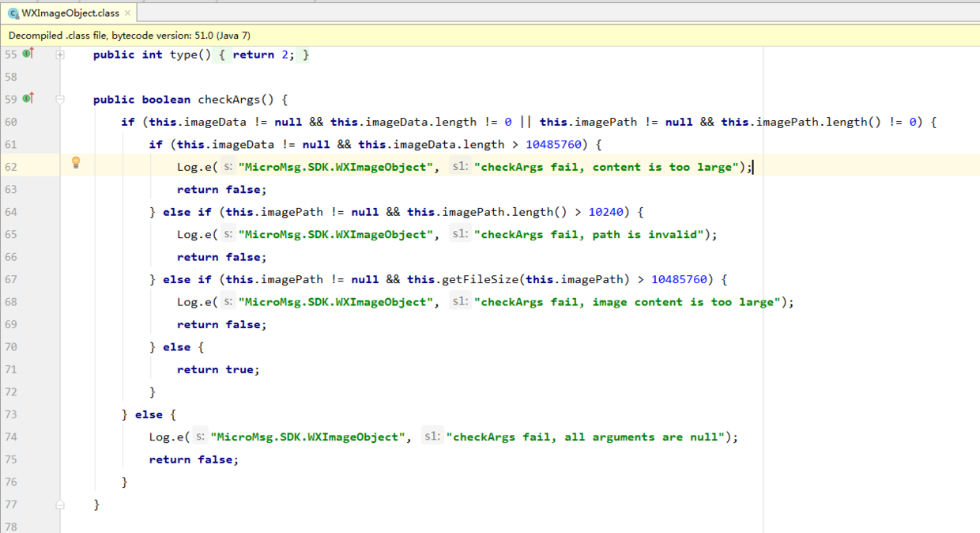Close the WXImageObject.class tab
Viewport: 980px width, 533px height.
point(127,13)
